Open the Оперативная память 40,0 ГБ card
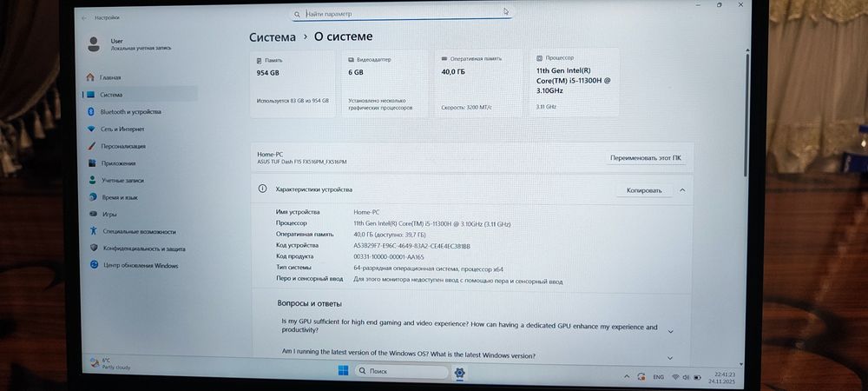Screen dimensions: 868x391 [x=478, y=83]
